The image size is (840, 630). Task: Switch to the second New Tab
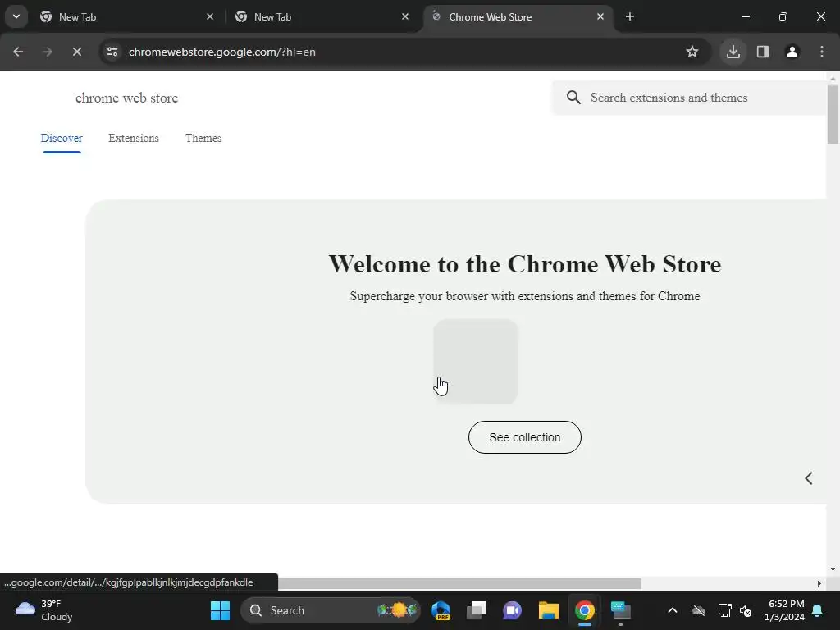[x=322, y=16]
